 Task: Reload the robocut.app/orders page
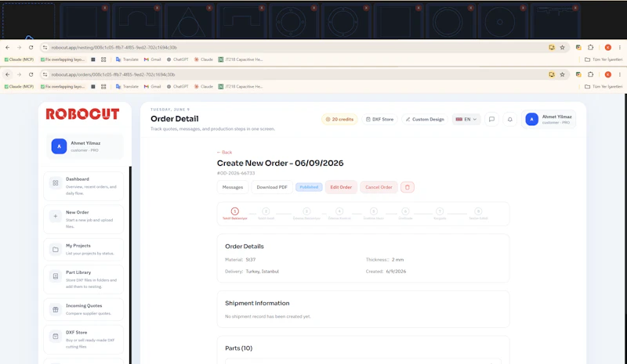click(x=31, y=74)
